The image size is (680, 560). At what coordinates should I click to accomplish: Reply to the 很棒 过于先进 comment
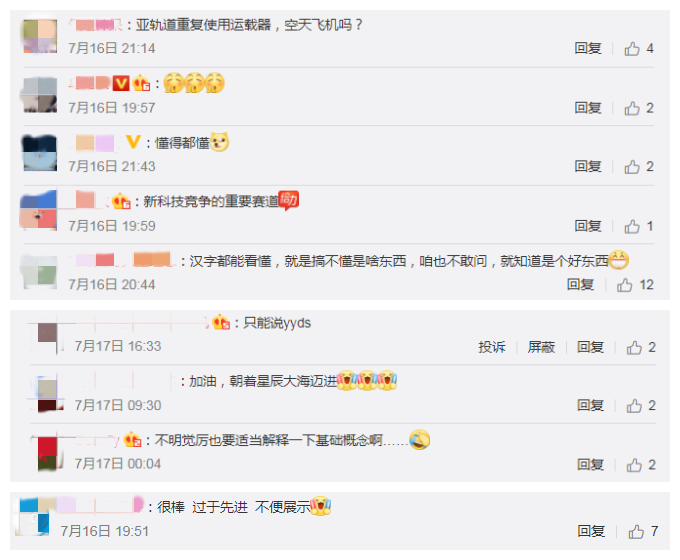point(591,531)
